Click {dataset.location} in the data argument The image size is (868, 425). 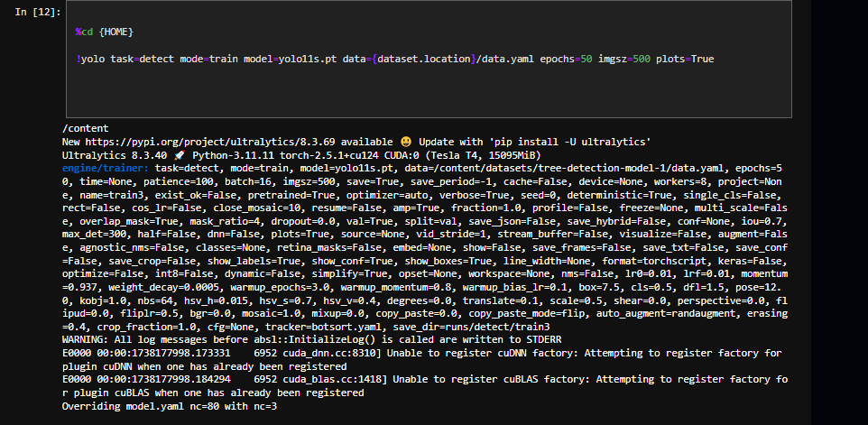(x=423, y=59)
